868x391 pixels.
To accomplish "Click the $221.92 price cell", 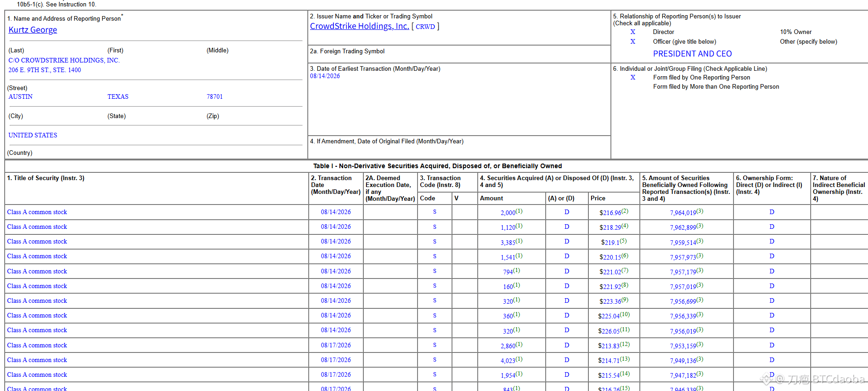I will click(614, 286).
